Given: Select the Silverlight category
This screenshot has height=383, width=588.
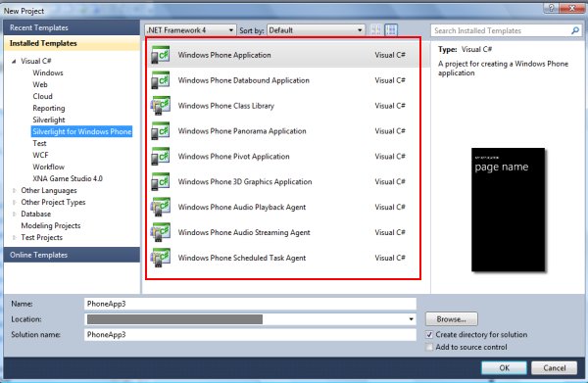Looking at the screenshot, I should click(49, 120).
